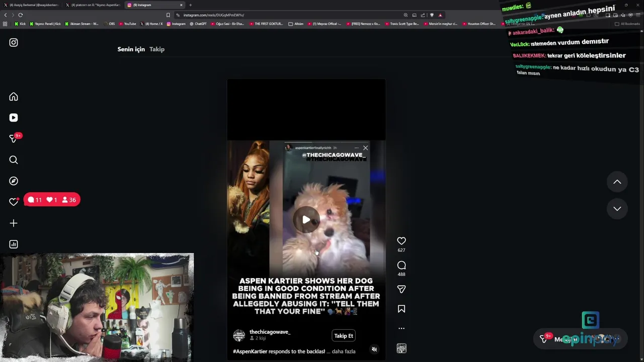Open the Kick bookmark
The image size is (644, 362).
(x=20, y=24)
